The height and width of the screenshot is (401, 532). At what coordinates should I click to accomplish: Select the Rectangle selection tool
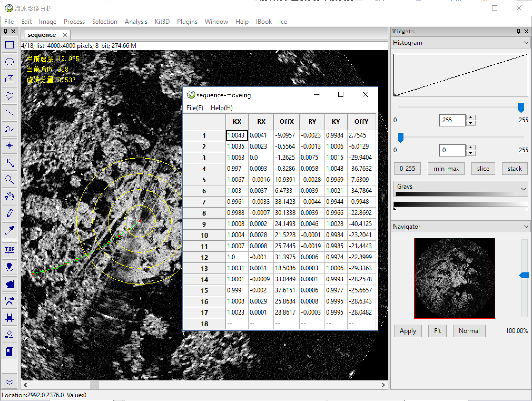coord(9,45)
